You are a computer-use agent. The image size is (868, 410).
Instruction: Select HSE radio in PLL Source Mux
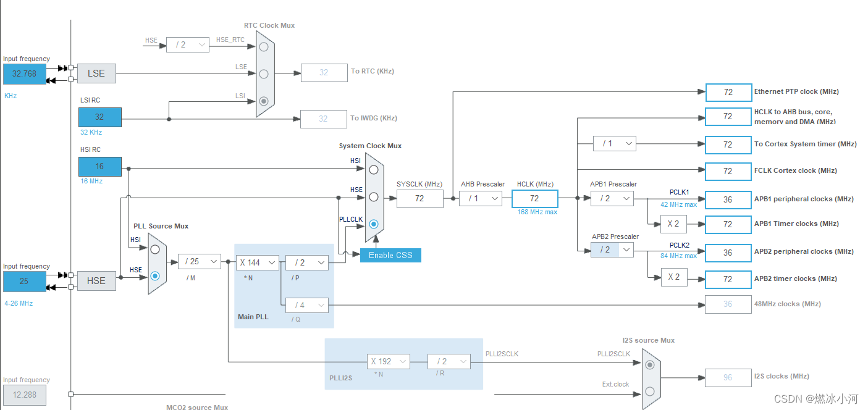[155, 276]
